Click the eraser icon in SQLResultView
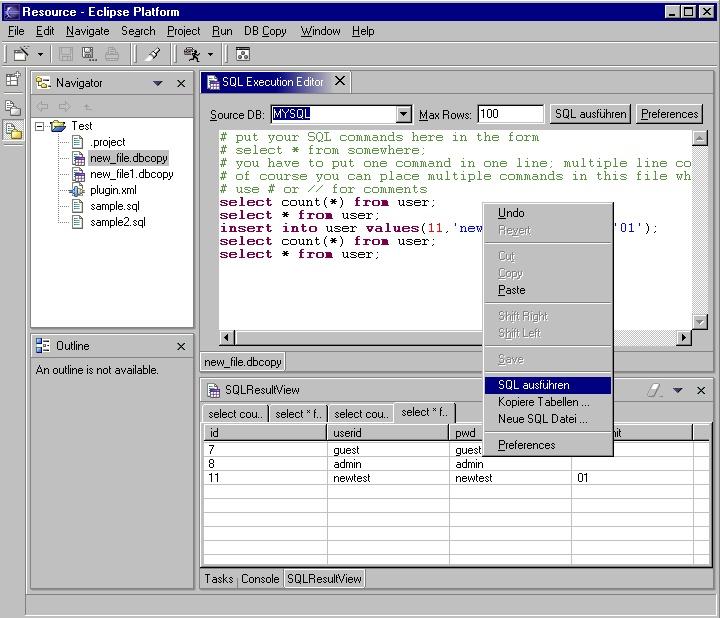The image size is (720, 618). [655, 390]
